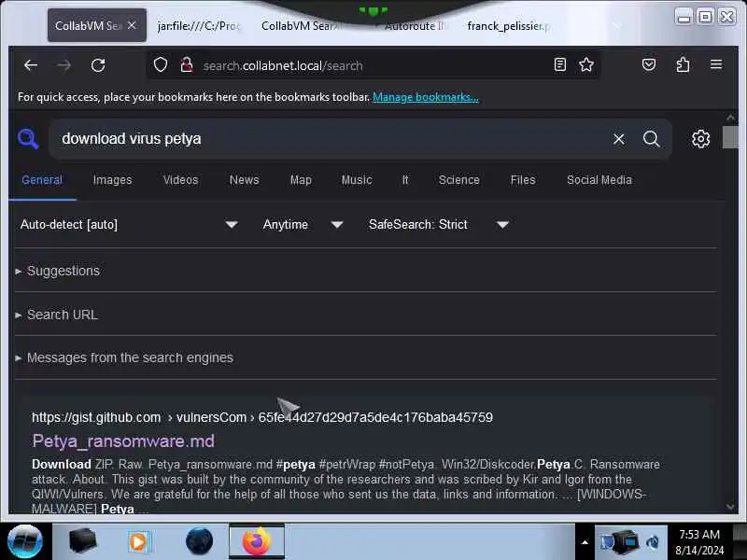Image resolution: width=747 pixels, height=560 pixels.
Task: Open Petya_ransomware.md result link
Action: click(x=123, y=441)
